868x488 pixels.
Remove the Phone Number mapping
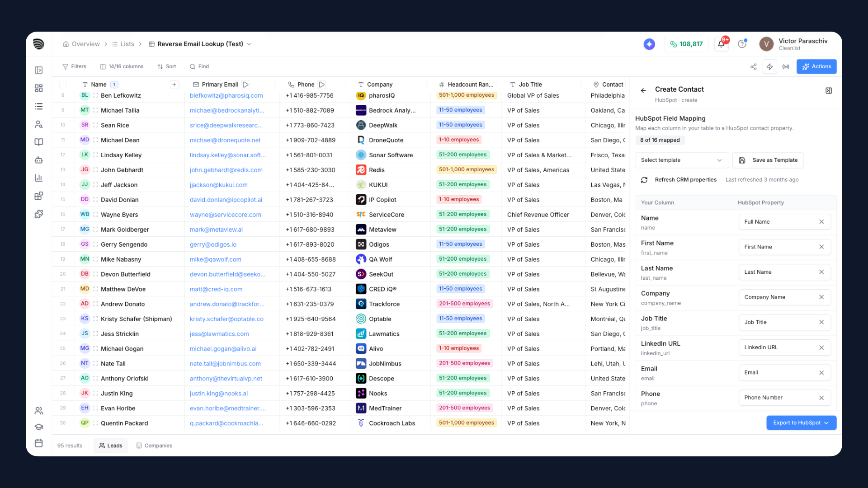pyautogui.click(x=821, y=398)
